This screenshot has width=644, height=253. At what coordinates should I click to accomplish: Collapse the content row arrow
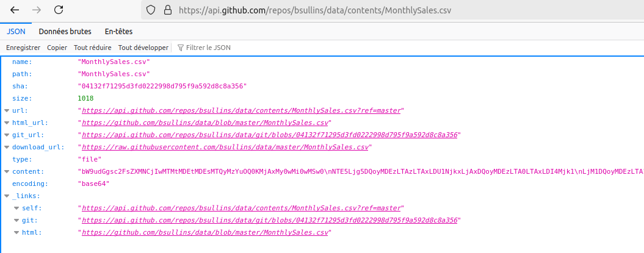[7, 171]
